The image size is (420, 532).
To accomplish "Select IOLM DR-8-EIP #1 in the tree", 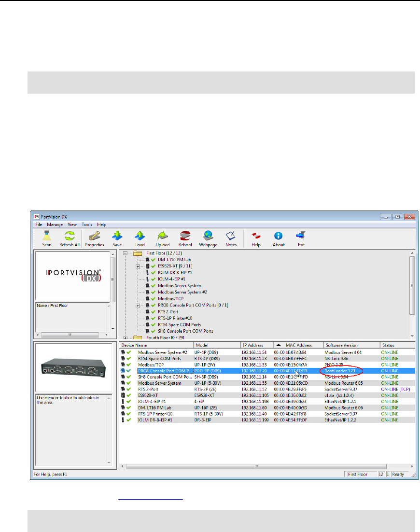I will (x=175, y=272).
